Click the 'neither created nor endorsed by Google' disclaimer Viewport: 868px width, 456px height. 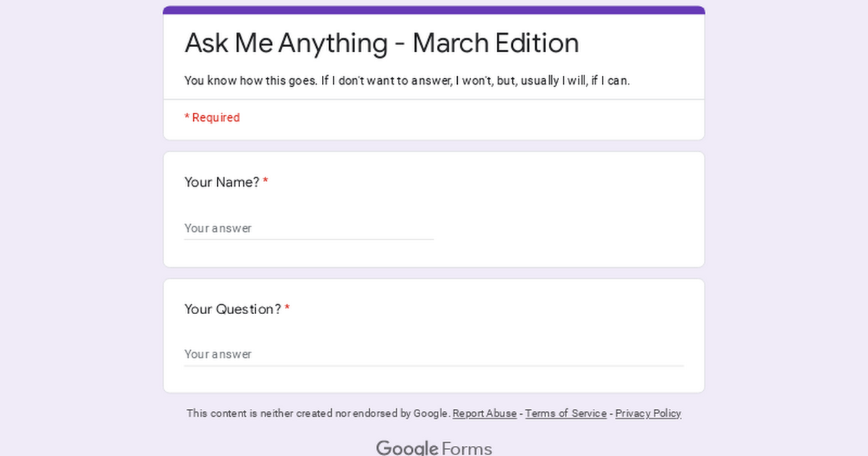click(318, 413)
